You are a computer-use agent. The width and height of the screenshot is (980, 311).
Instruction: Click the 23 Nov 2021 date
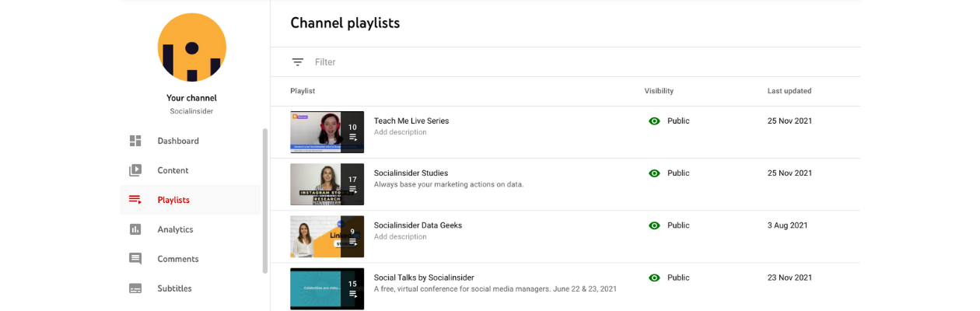tap(789, 278)
